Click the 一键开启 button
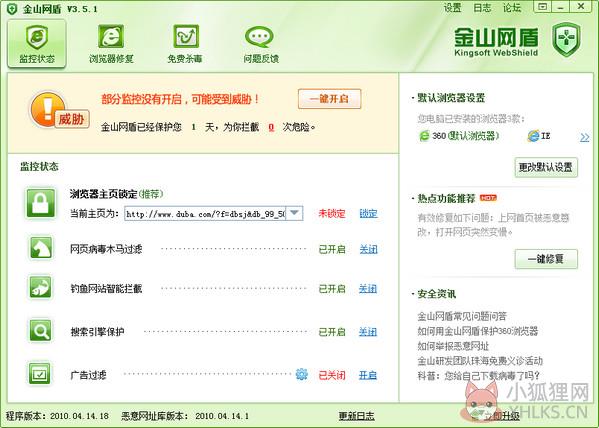 tap(329, 99)
